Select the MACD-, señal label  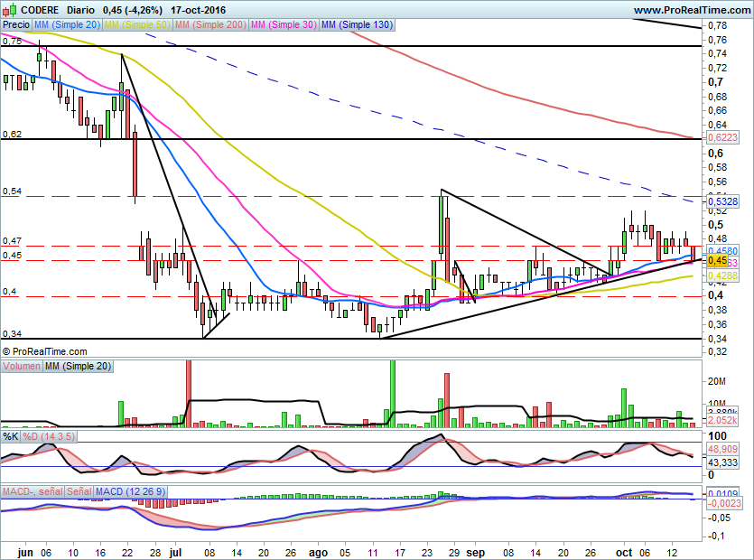pyautogui.click(x=33, y=491)
